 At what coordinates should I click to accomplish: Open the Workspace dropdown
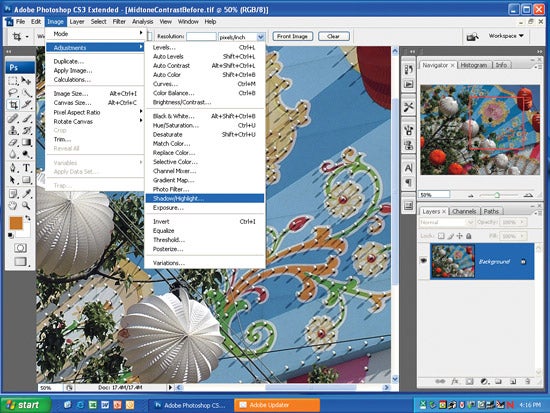(506, 36)
